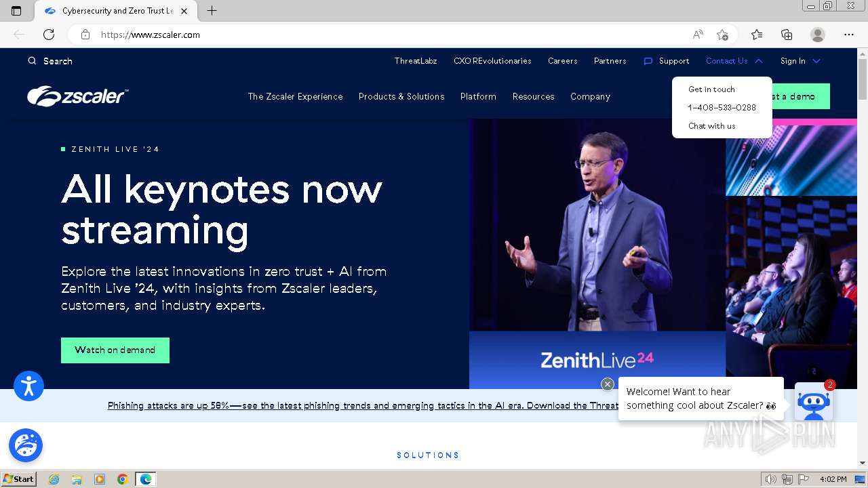868x488 pixels.
Task: Open media player from taskbar
Action: point(100,479)
